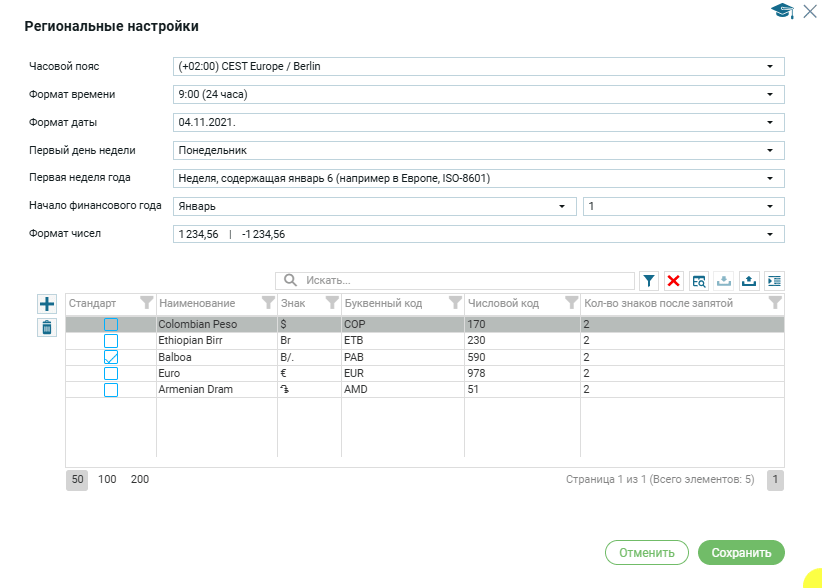Click the filter icon in Наименование column
The width and height of the screenshot is (822, 588).
point(267,303)
